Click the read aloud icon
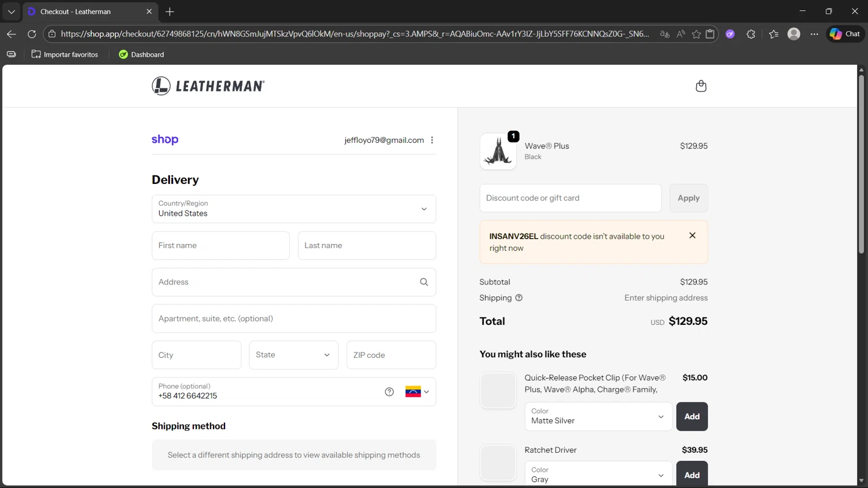This screenshot has height=488, width=868. 681,34
